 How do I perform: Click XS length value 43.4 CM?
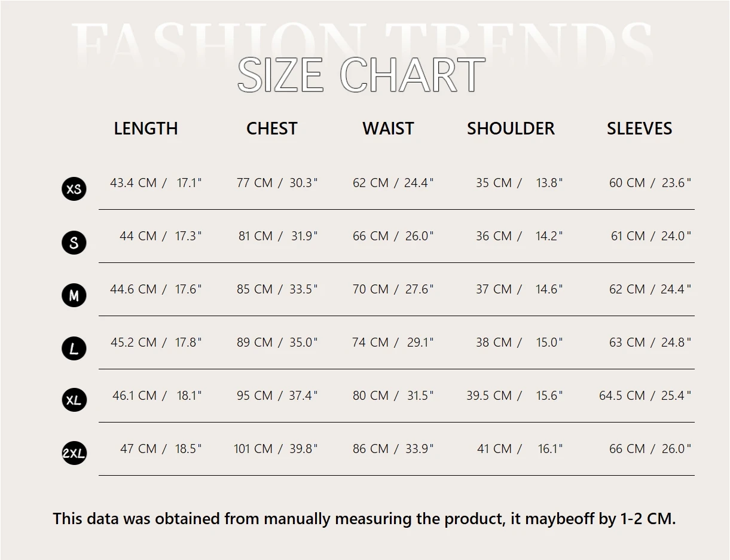133,183
